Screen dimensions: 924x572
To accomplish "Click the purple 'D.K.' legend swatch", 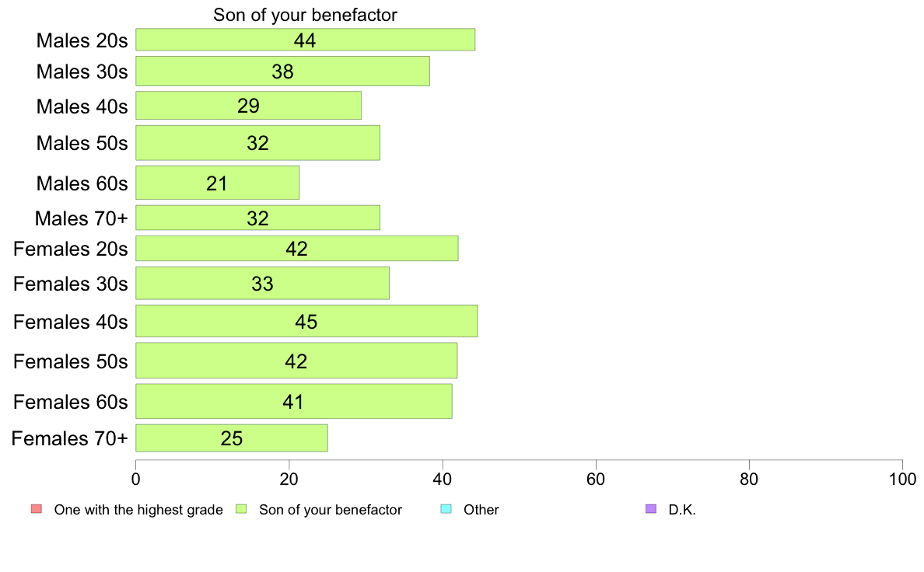I will [650, 509].
